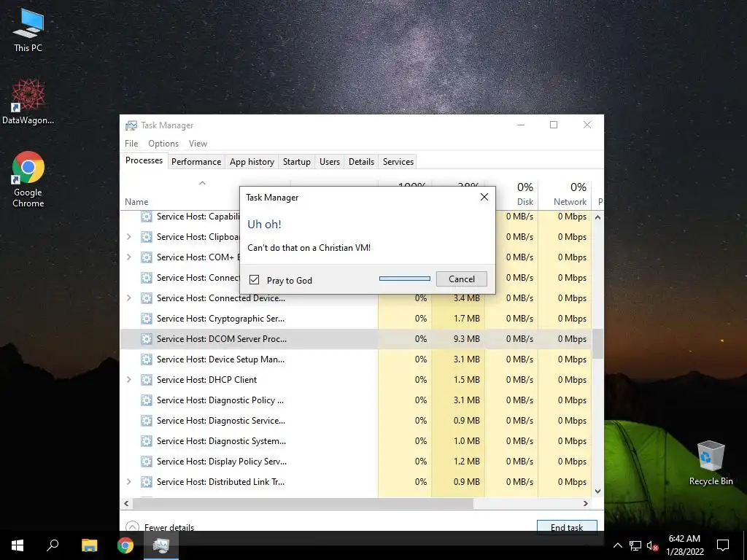Close the Uh oh dialog with X

[484, 197]
